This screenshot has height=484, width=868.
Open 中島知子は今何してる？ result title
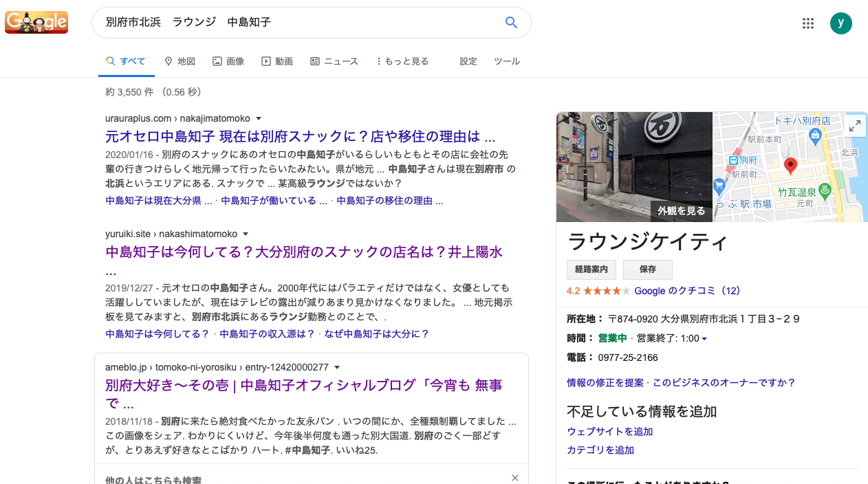(x=304, y=261)
